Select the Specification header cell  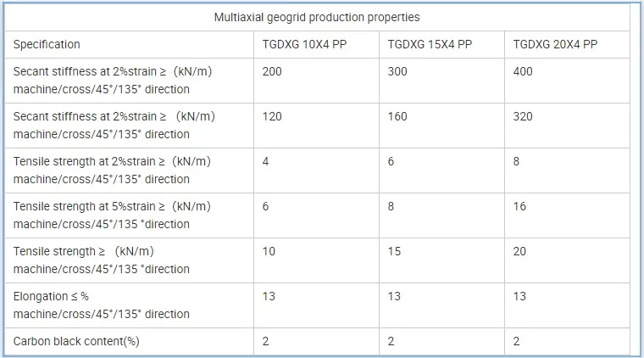47,44
